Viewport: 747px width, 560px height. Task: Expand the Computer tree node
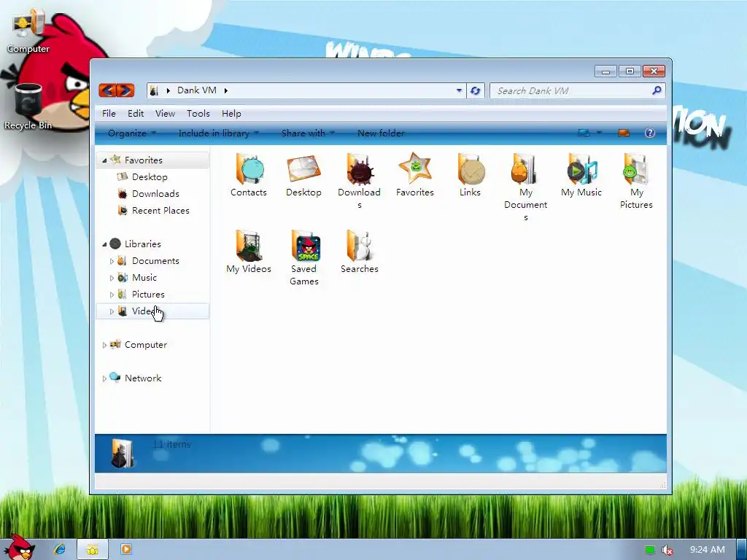(104, 345)
